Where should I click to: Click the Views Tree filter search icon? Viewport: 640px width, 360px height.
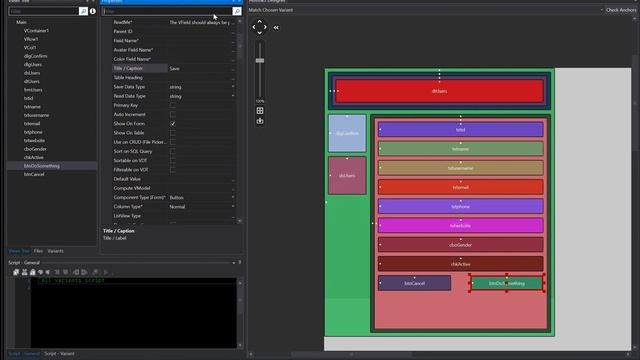[83, 11]
